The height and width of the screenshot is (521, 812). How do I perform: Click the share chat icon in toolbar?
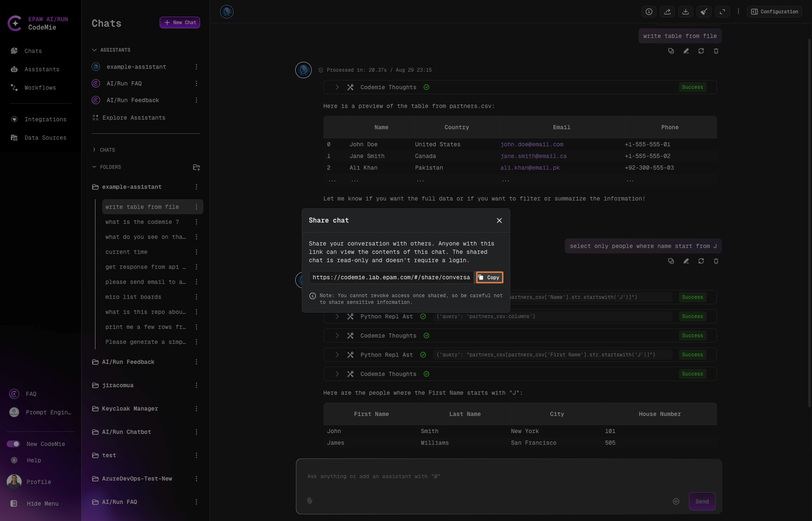click(x=667, y=12)
